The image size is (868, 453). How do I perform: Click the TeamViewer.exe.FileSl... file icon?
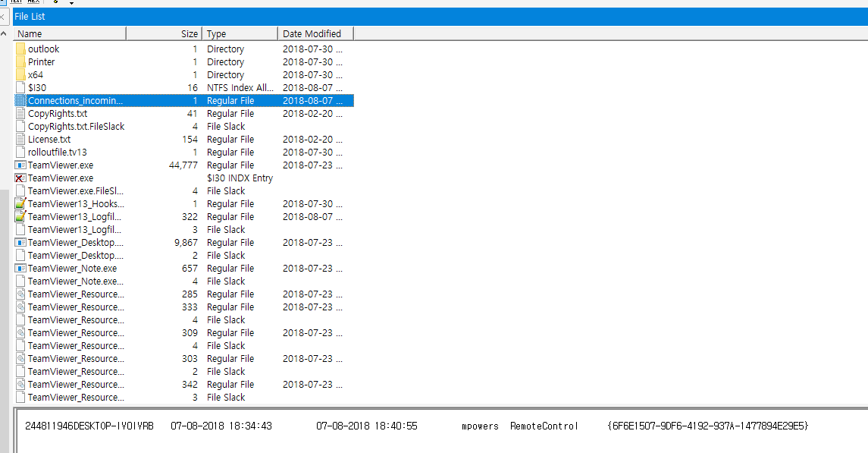pos(20,191)
